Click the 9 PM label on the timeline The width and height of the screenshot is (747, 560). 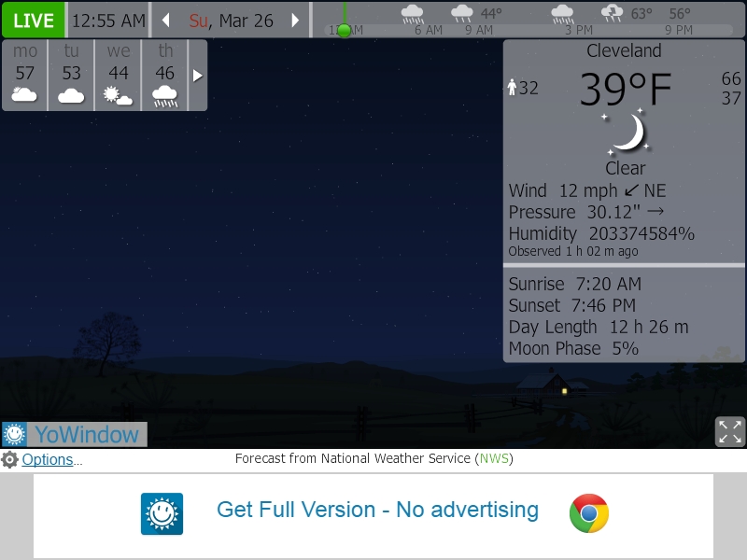click(x=679, y=30)
